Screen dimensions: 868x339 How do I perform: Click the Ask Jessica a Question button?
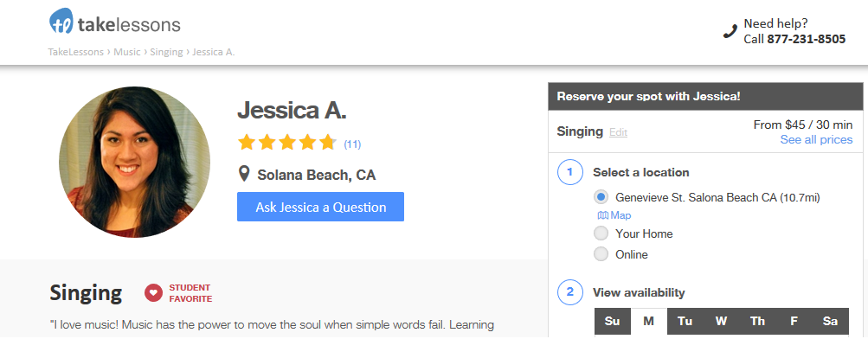click(x=320, y=207)
